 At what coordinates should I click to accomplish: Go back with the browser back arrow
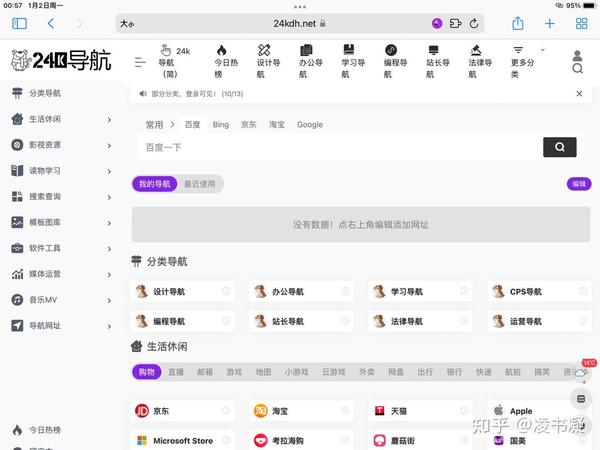pos(51,24)
